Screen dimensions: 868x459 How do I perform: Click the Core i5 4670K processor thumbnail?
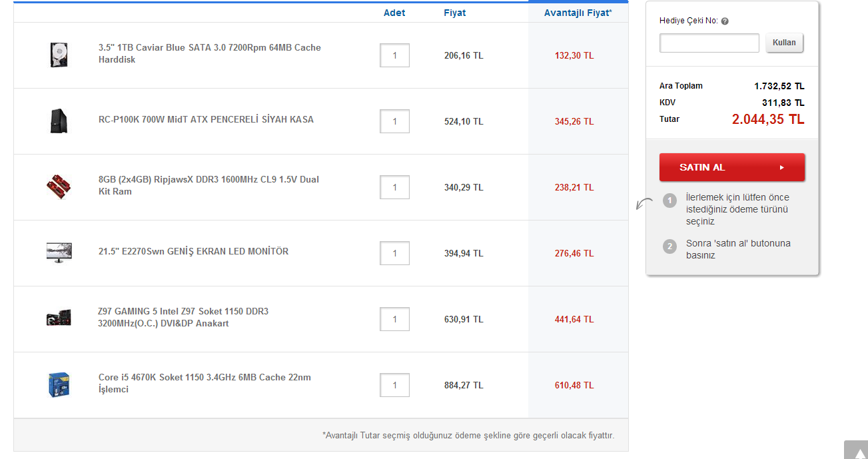[x=59, y=384]
